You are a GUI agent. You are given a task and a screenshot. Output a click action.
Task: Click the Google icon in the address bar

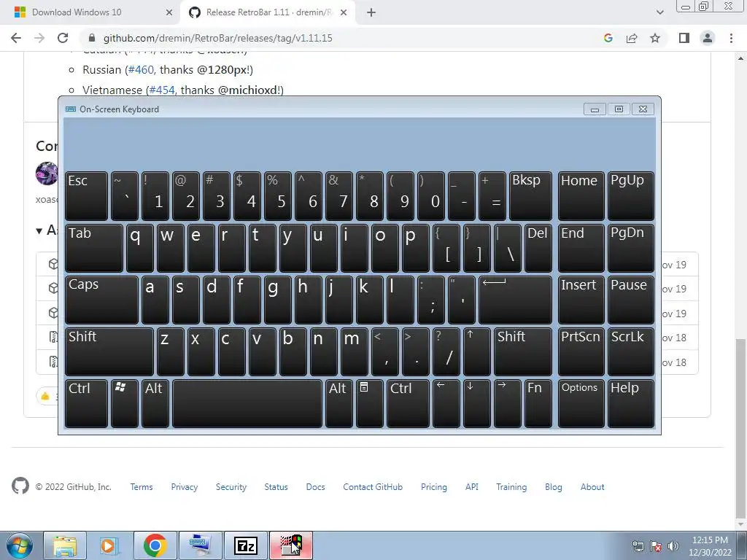pyautogui.click(x=608, y=38)
